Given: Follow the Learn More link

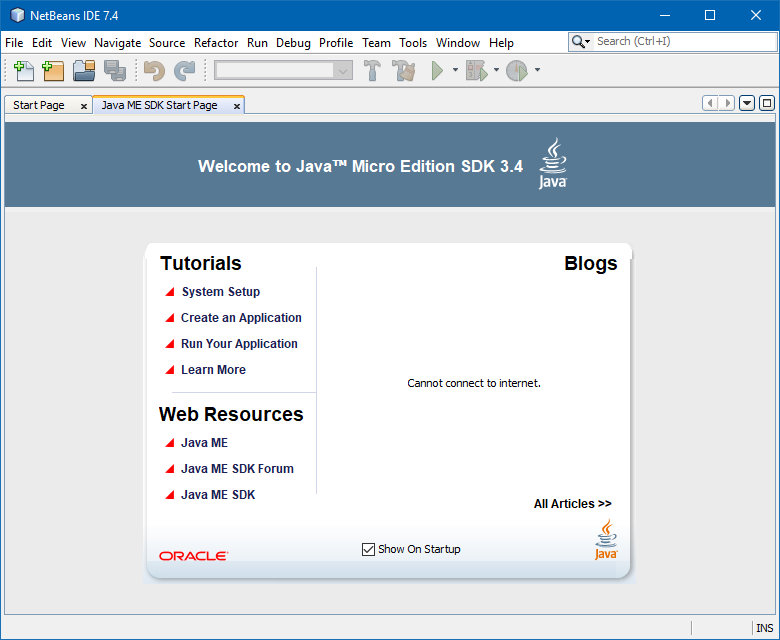Looking at the screenshot, I should [x=213, y=369].
